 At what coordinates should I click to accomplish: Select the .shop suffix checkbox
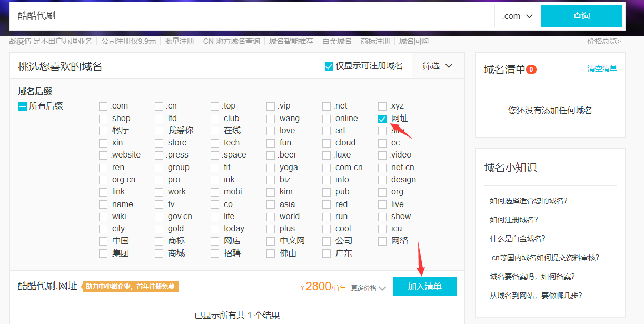click(103, 119)
